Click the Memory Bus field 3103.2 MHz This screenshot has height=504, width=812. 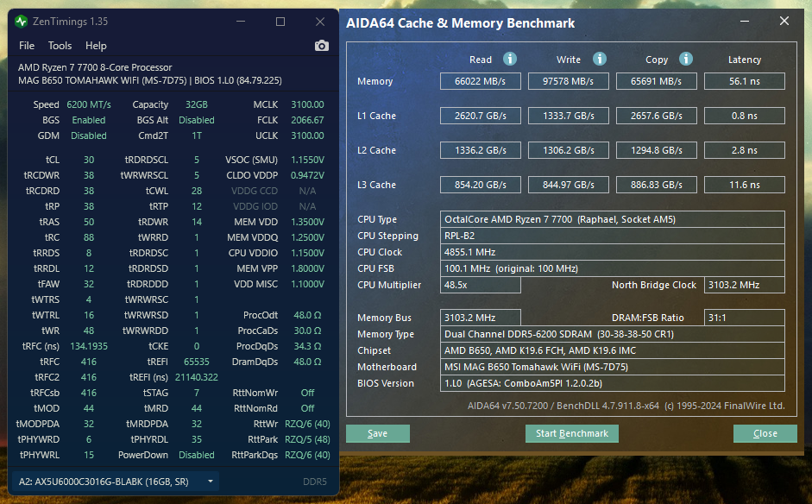tap(481, 318)
